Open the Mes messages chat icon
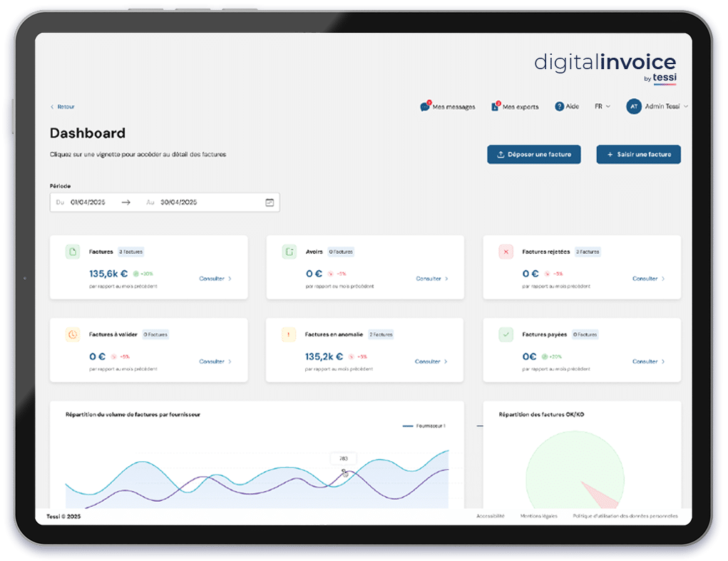This screenshot has height=561, width=728. tap(425, 107)
